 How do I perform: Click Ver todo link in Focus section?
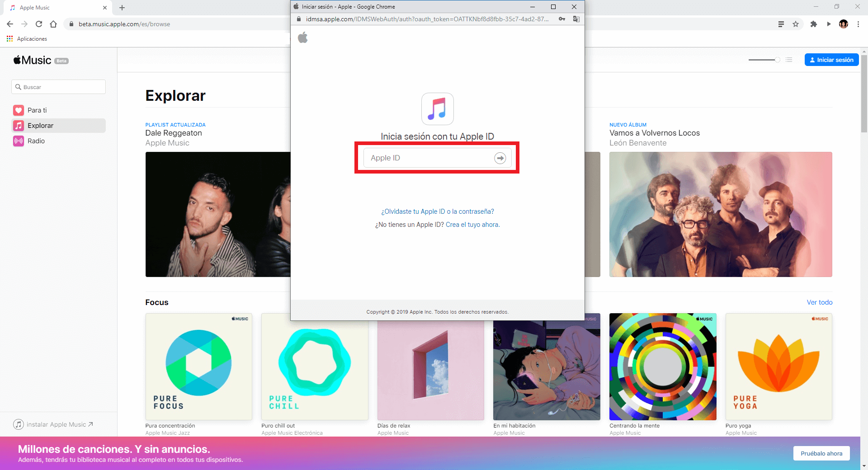[x=819, y=302]
